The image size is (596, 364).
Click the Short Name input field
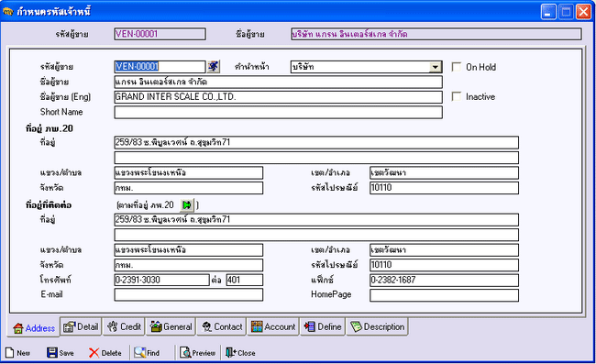(278, 112)
